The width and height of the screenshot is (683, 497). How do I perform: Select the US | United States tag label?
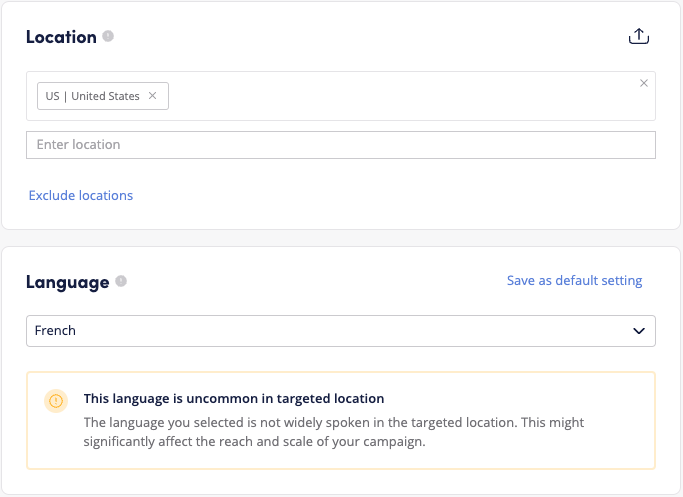pos(92,96)
